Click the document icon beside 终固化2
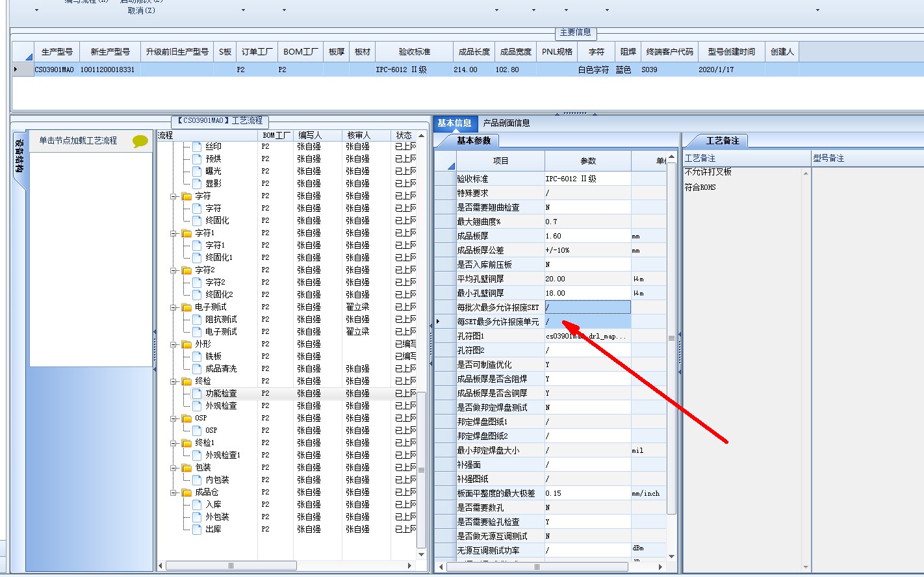This screenshot has width=924, height=577. (x=197, y=295)
